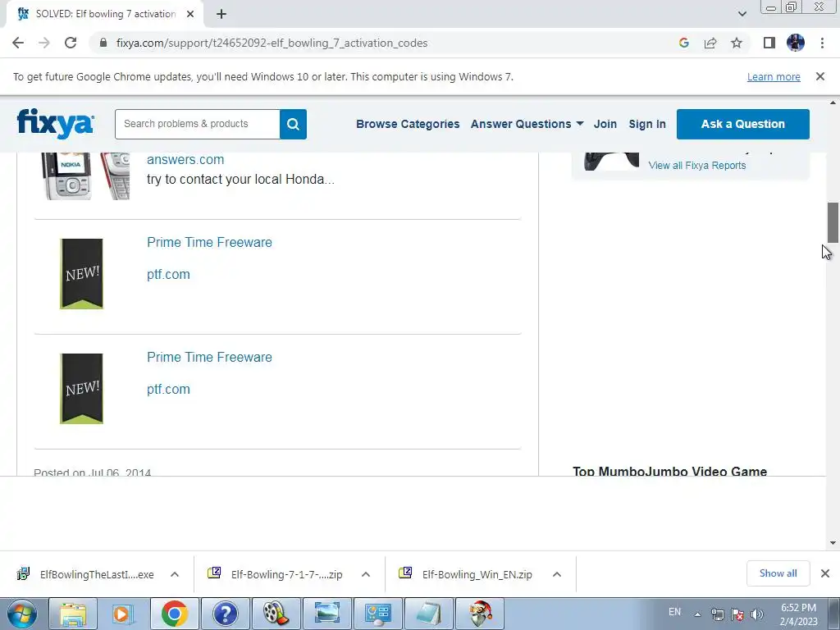Open the answers.com link
This screenshot has width=840, height=630.
coord(185,159)
